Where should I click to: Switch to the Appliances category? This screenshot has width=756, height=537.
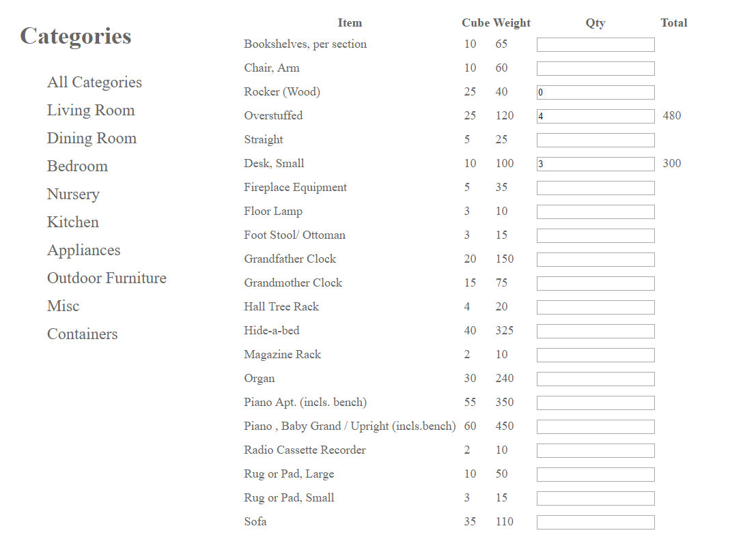click(83, 250)
